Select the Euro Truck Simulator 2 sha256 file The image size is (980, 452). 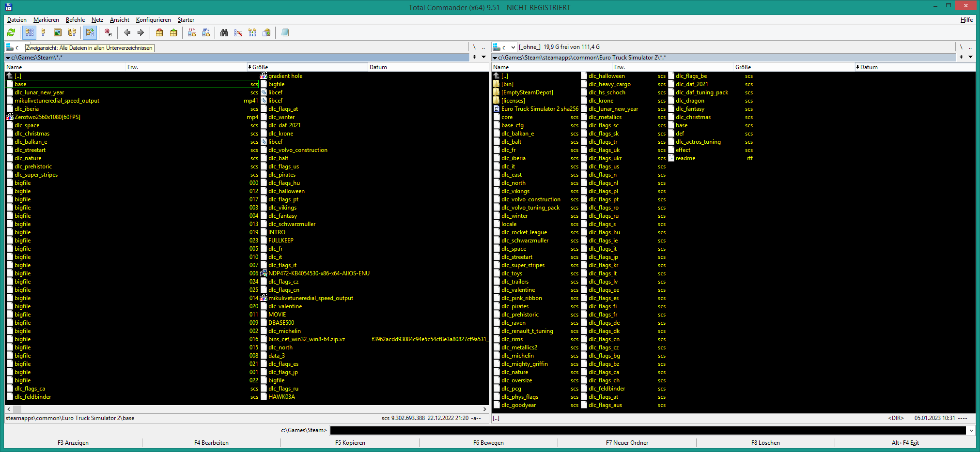click(x=536, y=109)
